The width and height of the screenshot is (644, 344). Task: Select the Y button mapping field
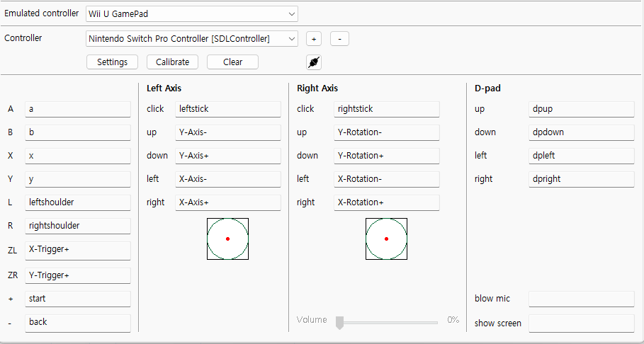click(x=78, y=179)
